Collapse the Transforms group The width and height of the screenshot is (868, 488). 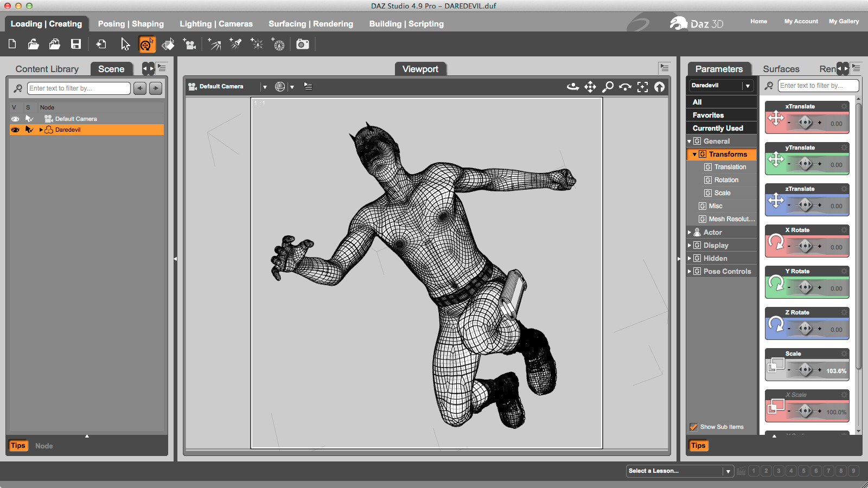[694, 154]
